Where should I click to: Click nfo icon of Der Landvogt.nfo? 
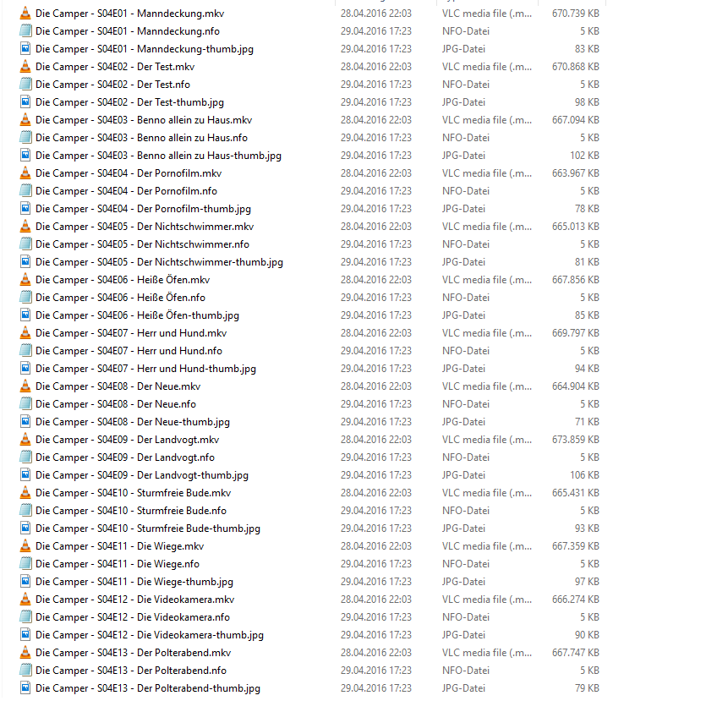[25, 457]
